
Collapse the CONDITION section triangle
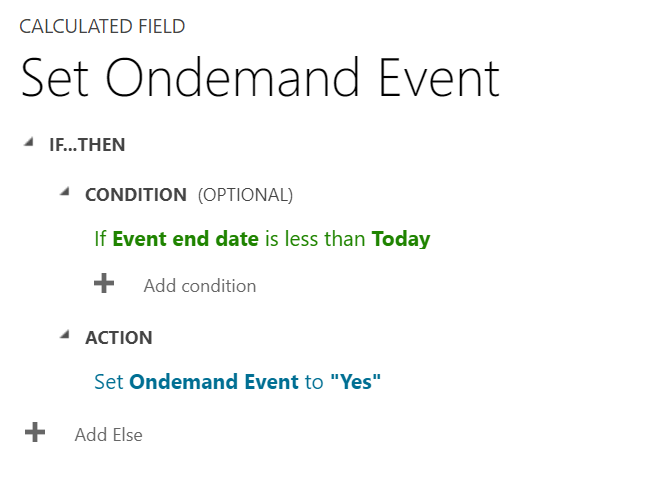click(64, 192)
